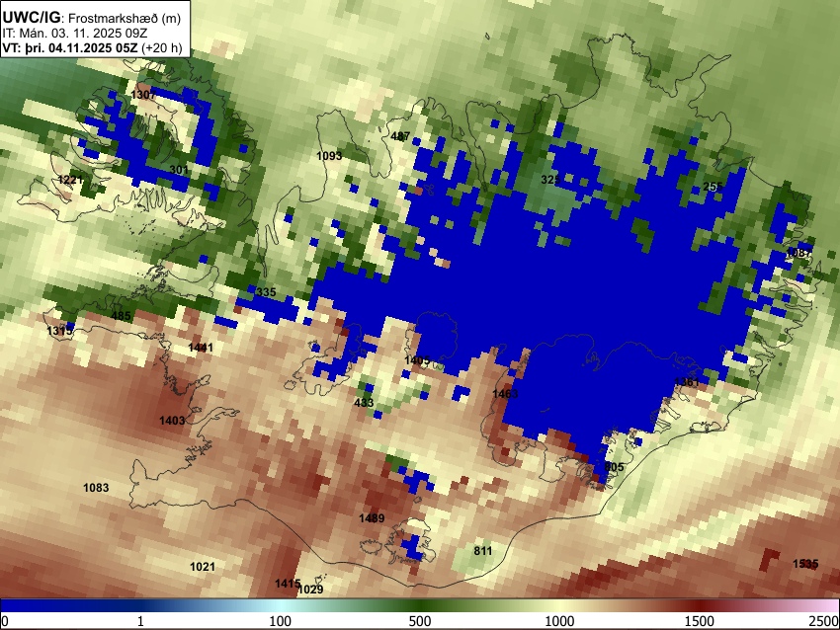Click the map value 805

click(614, 467)
